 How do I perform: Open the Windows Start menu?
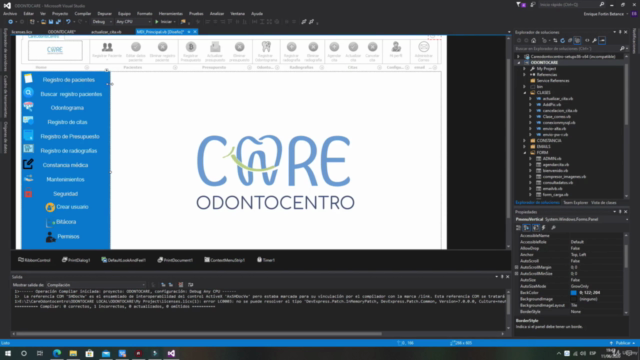8,353
